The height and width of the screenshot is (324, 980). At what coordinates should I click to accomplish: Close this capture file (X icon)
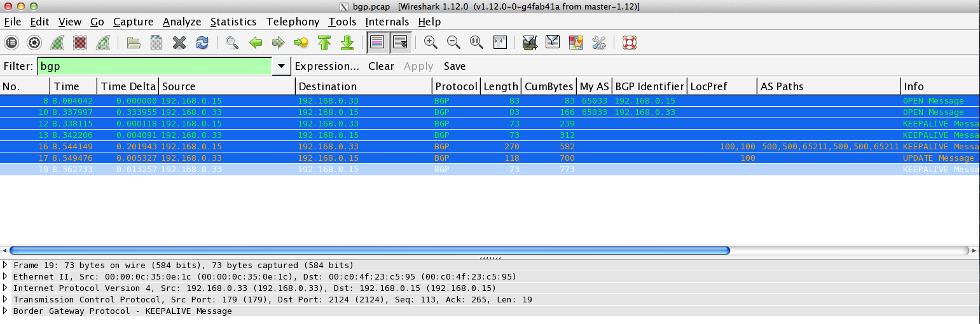[x=179, y=43]
